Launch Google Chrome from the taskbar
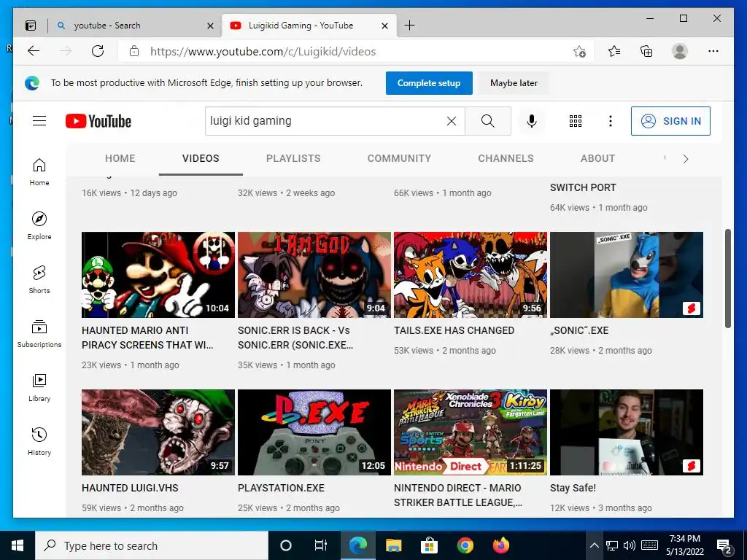Viewport: 747px width, 560px height. pos(465,545)
